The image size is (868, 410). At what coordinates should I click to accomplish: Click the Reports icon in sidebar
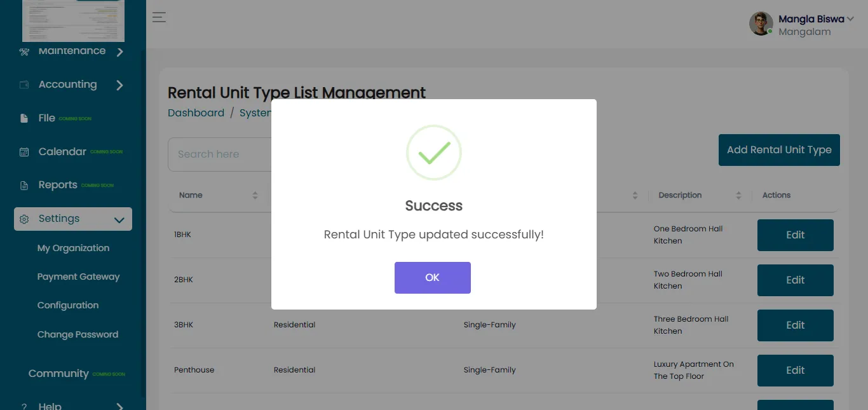pyautogui.click(x=24, y=186)
